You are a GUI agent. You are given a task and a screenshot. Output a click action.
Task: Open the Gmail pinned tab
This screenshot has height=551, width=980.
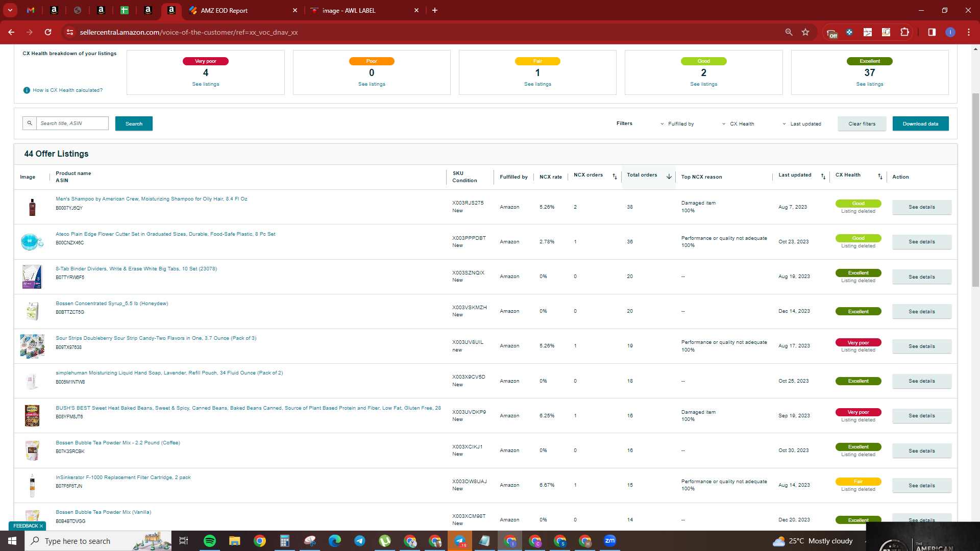point(31,10)
